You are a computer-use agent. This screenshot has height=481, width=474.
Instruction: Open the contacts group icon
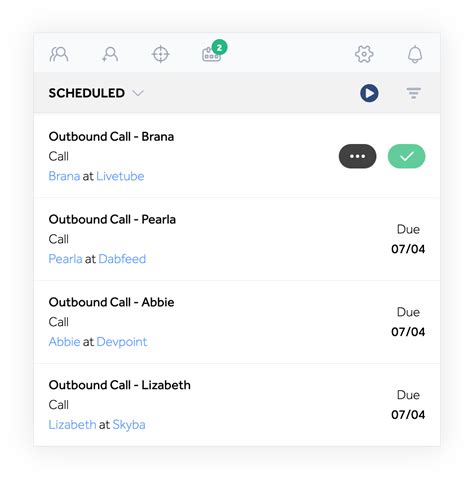(59, 54)
